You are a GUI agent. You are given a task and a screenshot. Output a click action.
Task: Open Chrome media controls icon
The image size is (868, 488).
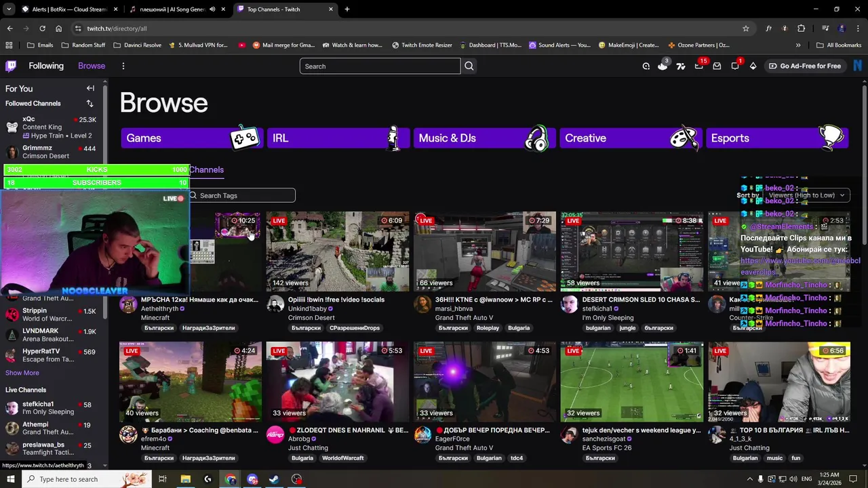(x=825, y=28)
